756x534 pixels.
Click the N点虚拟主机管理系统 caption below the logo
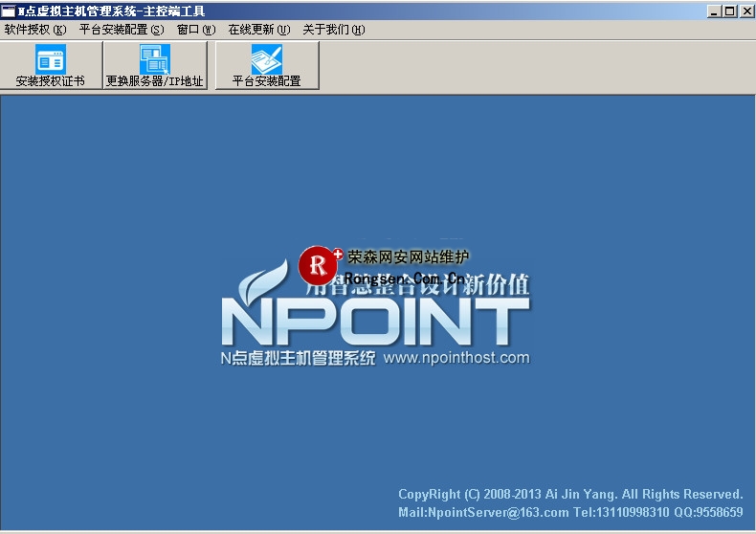click(298, 358)
